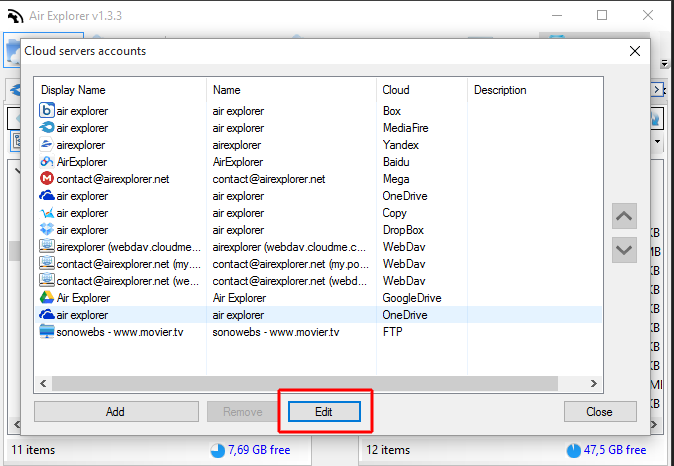Click '47,5 GB free' status text

coord(615,450)
